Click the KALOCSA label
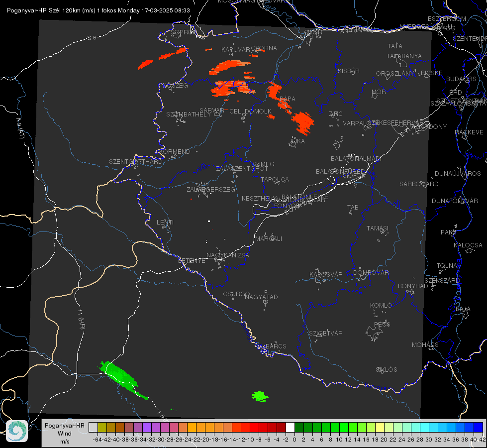 [x=468, y=245]
